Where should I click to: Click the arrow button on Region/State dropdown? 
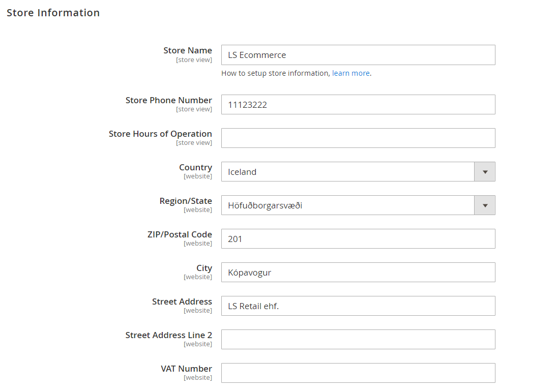coord(485,205)
